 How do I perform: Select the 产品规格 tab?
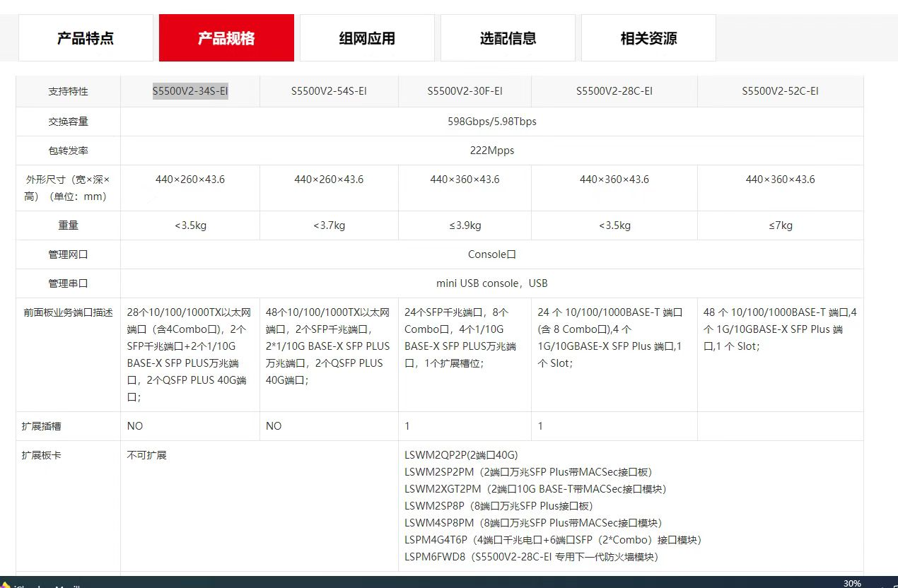click(226, 38)
